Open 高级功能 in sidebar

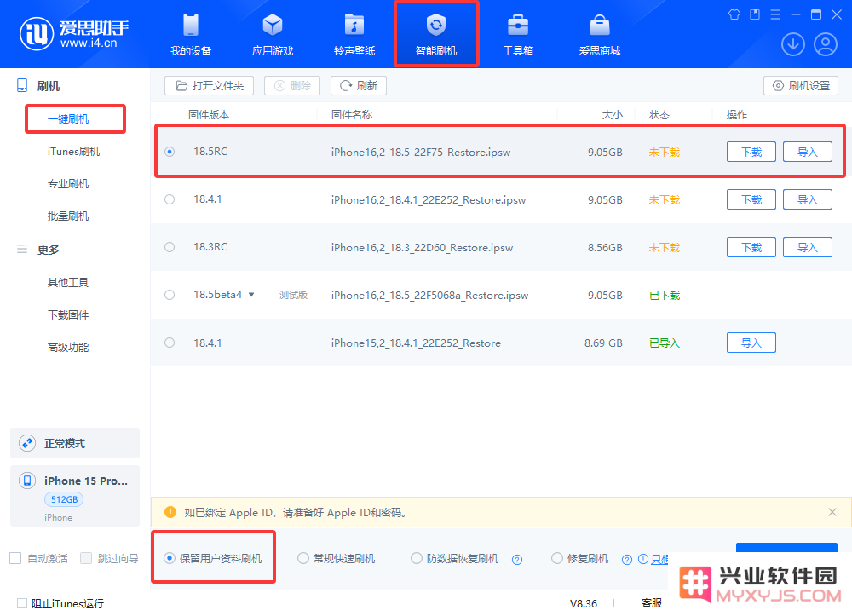(68, 347)
